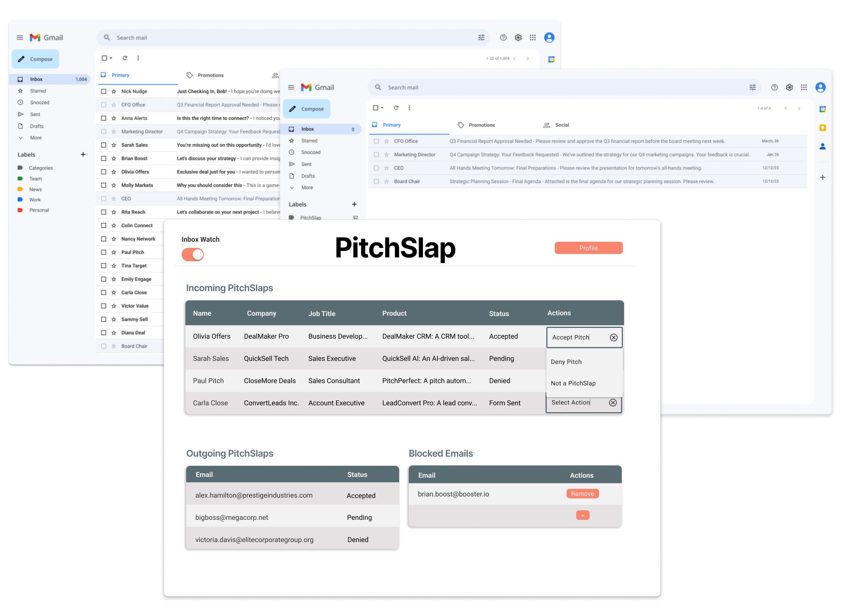Open main menu in front Gmail window
This screenshot has width=857, height=616.
[x=291, y=87]
